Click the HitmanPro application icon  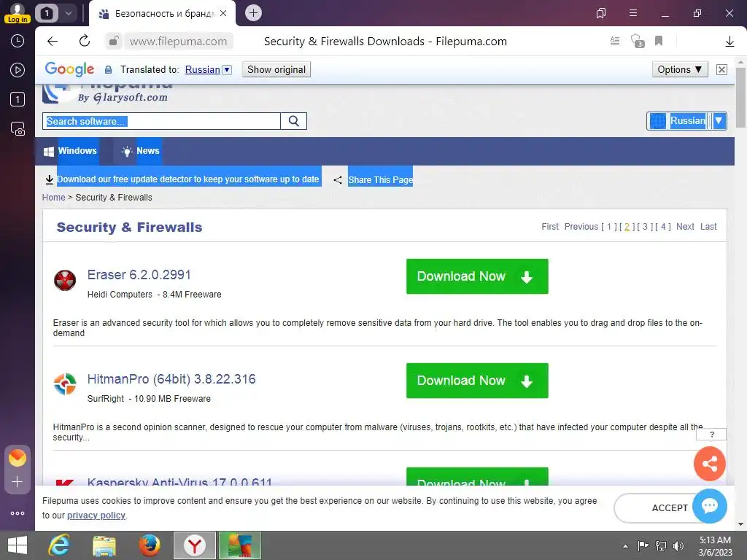[65, 384]
